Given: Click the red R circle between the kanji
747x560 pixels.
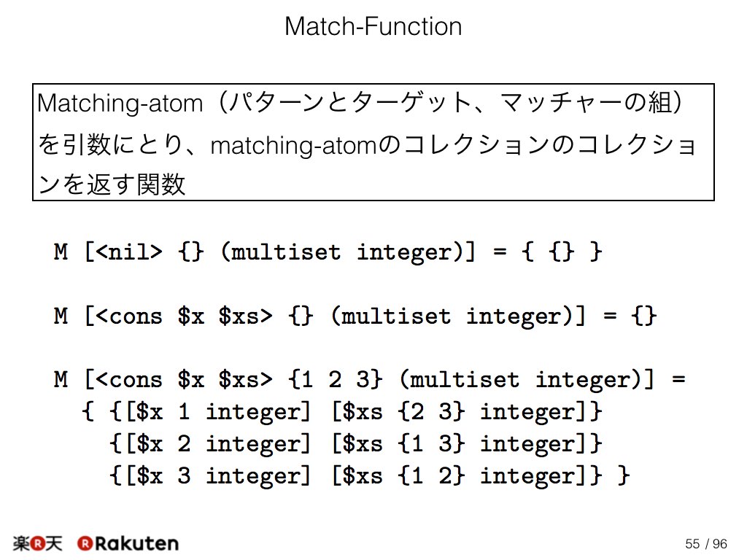Looking at the screenshot, I should pyautogui.click(x=37, y=543).
